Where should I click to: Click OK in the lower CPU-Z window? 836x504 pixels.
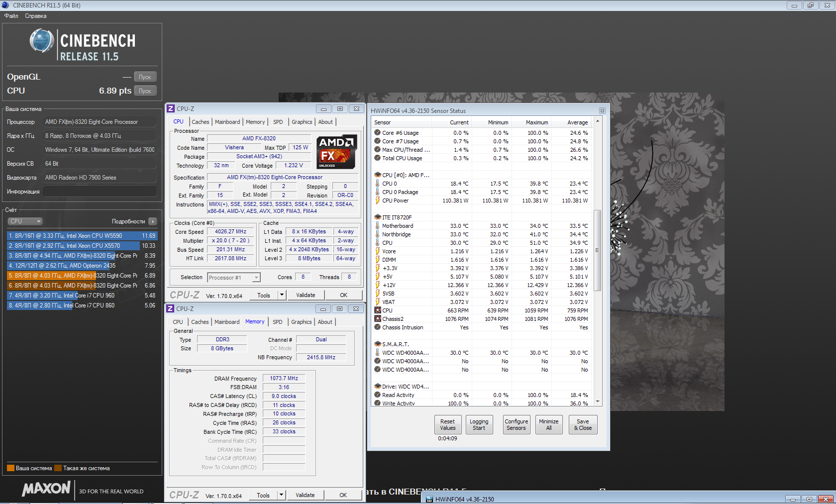tap(343, 495)
